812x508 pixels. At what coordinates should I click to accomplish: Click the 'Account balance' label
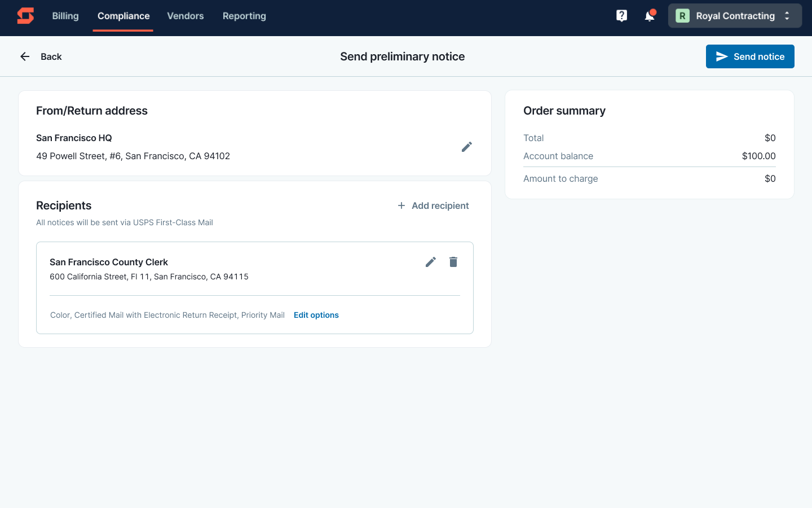pyautogui.click(x=558, y=156)
